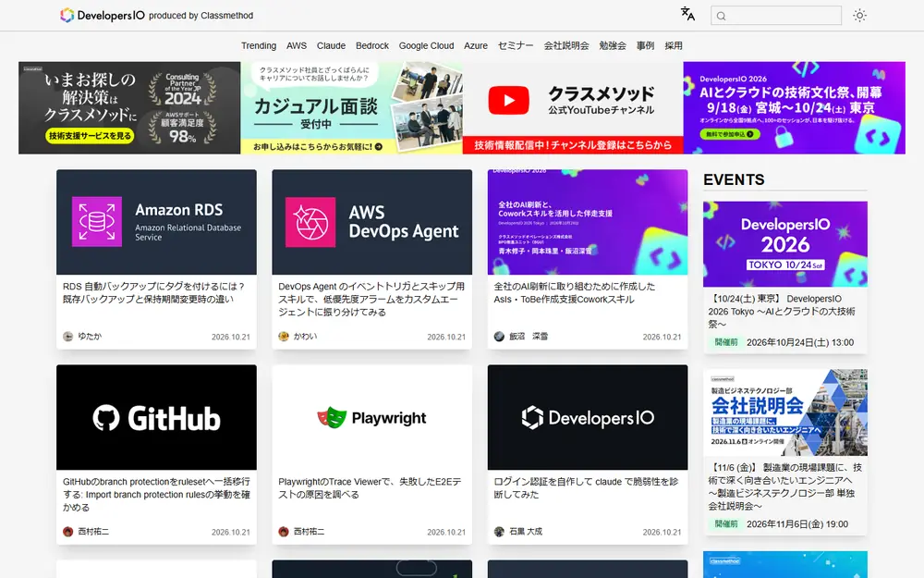Click the 技術支援サービスを見る yellow button
Viewport: 924px width, 578px height.
pyautogui.click(x=91, y=136)
